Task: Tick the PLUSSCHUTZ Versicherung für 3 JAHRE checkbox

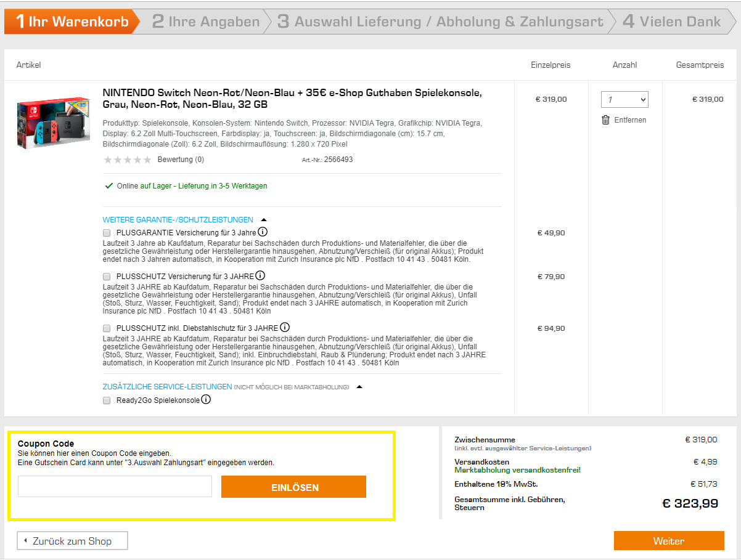Action: (107, 277)
